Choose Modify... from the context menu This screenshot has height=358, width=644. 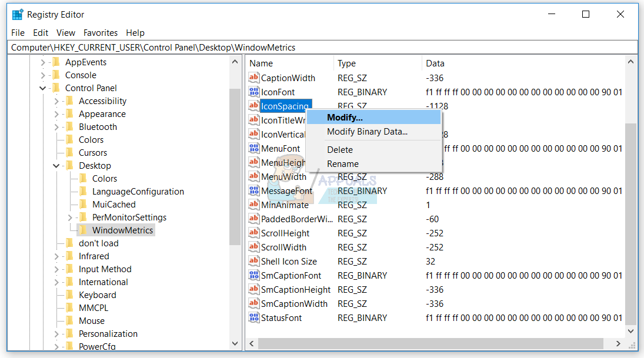(345, 118)
